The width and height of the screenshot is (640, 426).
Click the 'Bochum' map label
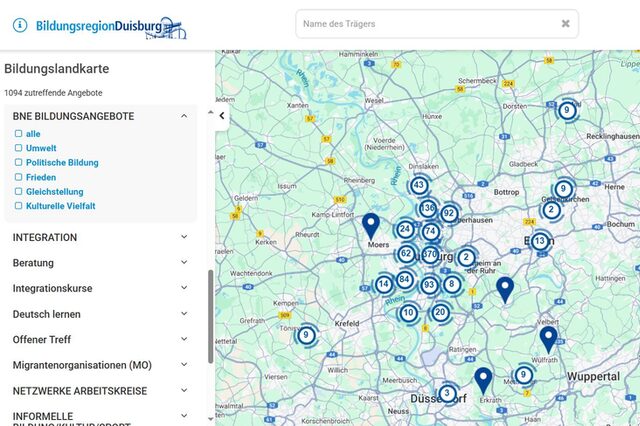click(621, 224)
